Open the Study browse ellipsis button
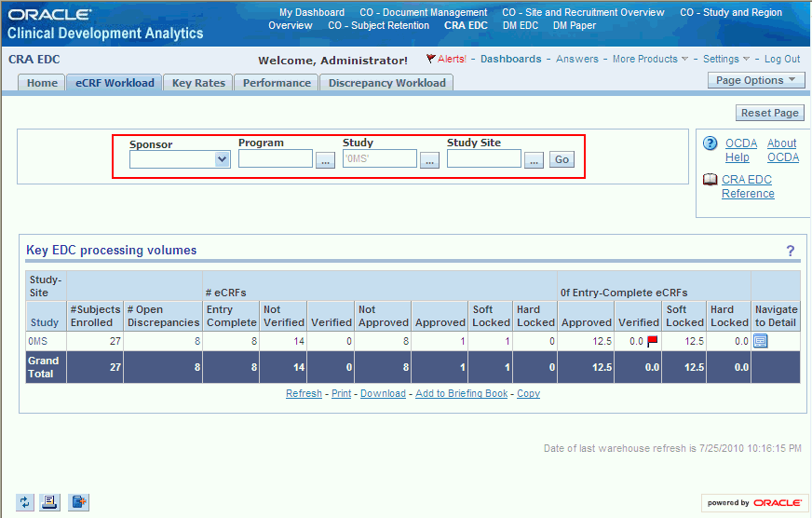The image size is (812, 518). point(429,160)
